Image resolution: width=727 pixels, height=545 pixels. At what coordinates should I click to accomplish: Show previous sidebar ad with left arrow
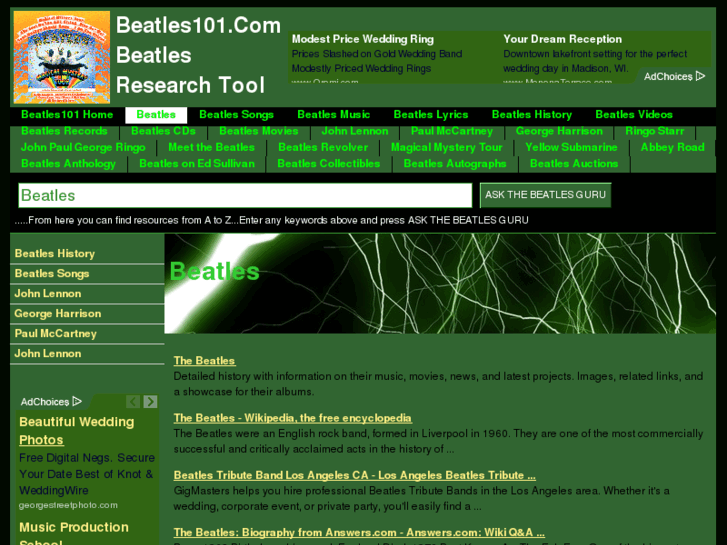tap(133, 402)
